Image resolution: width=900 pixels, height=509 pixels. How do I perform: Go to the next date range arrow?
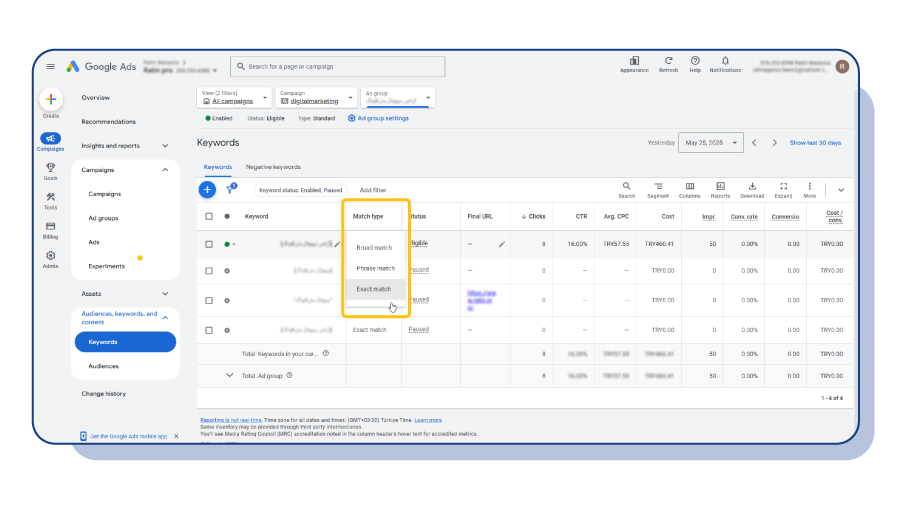tap(774, 143)
